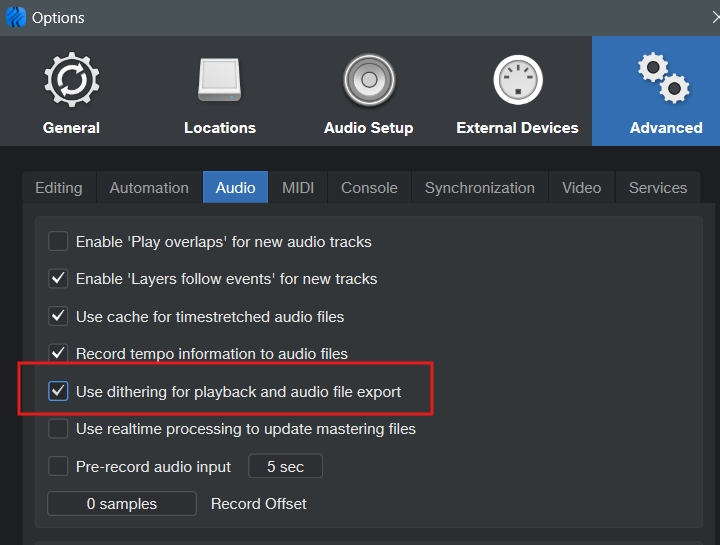Viewport: 720px width, 545px height.
Task: Open External Devices MIDI connector icon
Action: (x=517, y=82)
